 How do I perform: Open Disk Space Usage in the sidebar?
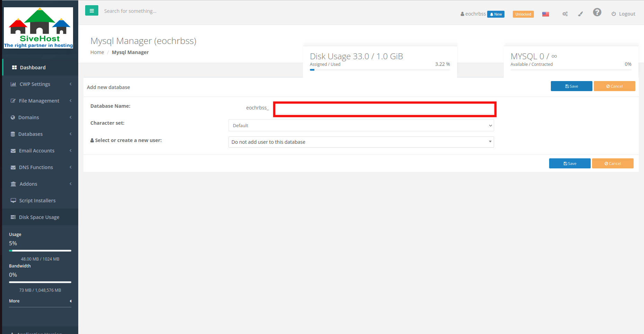[x=40, y=217]
